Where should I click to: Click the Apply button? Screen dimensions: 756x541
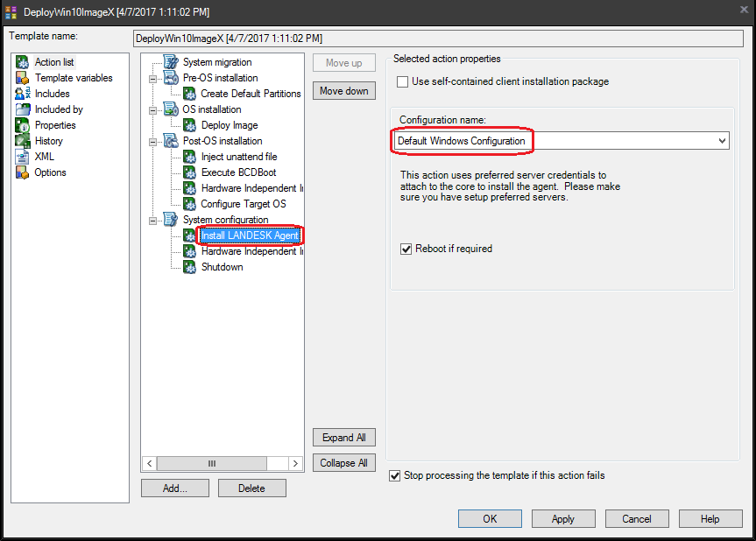[562, 518]
